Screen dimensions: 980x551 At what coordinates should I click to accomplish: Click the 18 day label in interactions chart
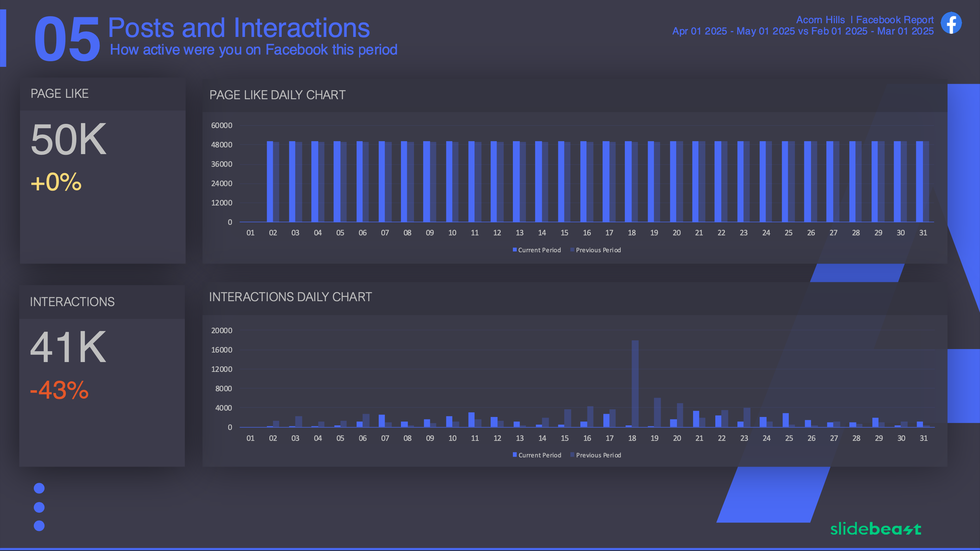pyautogui.click(x=632, y=438)
